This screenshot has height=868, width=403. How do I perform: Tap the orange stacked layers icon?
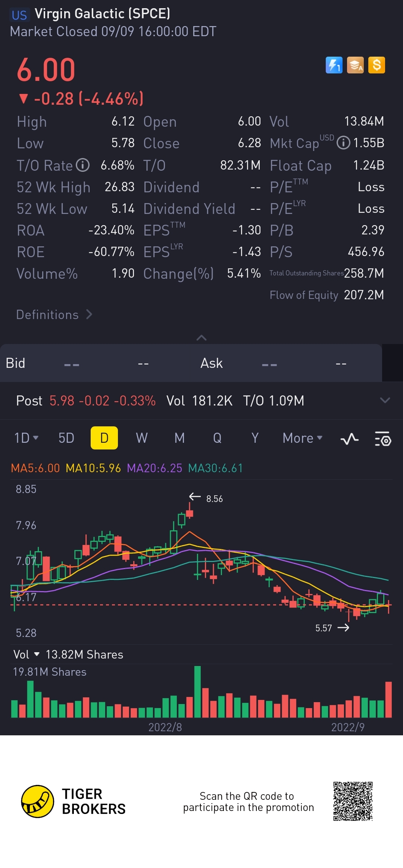(x=355, y=65)
